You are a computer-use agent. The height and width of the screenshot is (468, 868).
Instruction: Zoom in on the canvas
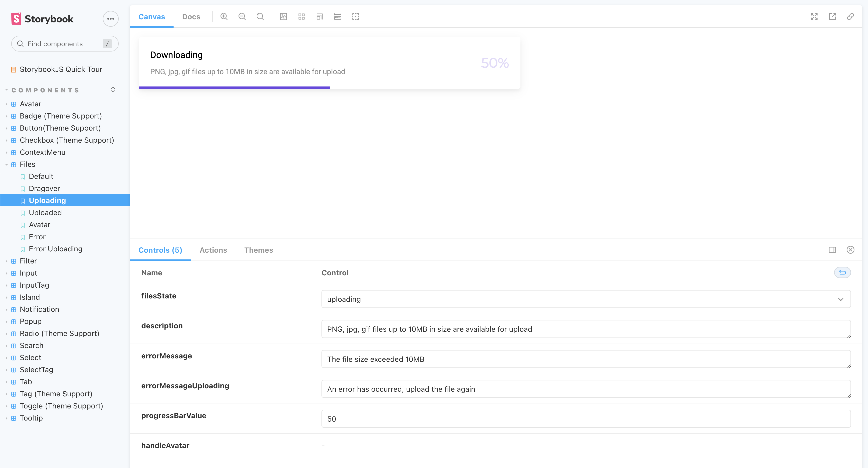click(x=224, y=16)
